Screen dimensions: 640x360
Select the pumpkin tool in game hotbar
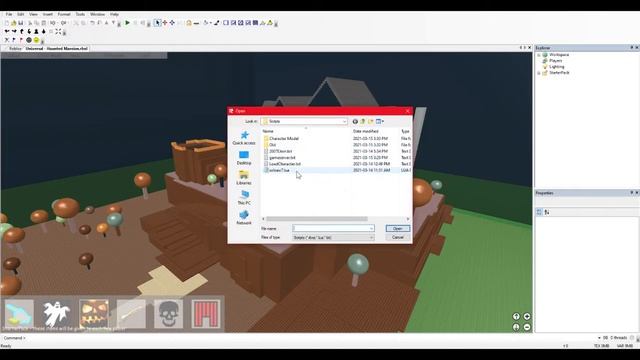[94, 313]
